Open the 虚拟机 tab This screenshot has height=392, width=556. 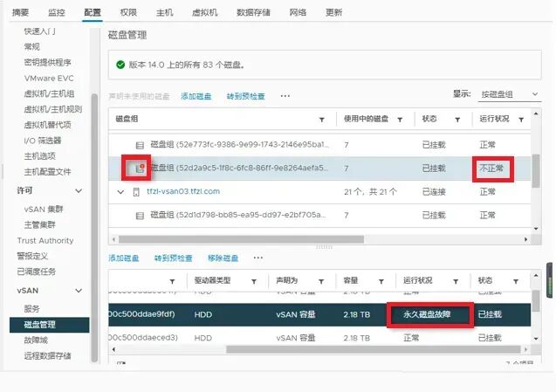(204, 13)
